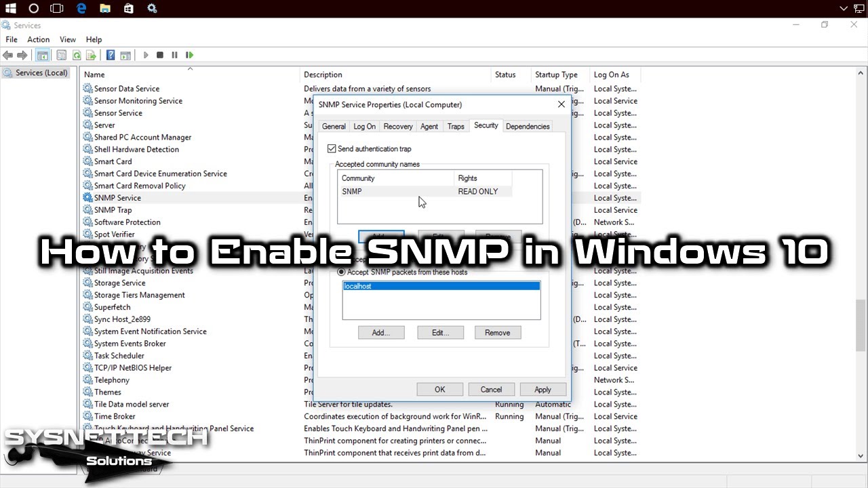Click the Stop Service square icon
The height and width of the screenshot is (488, 868).
click(160, 55)
